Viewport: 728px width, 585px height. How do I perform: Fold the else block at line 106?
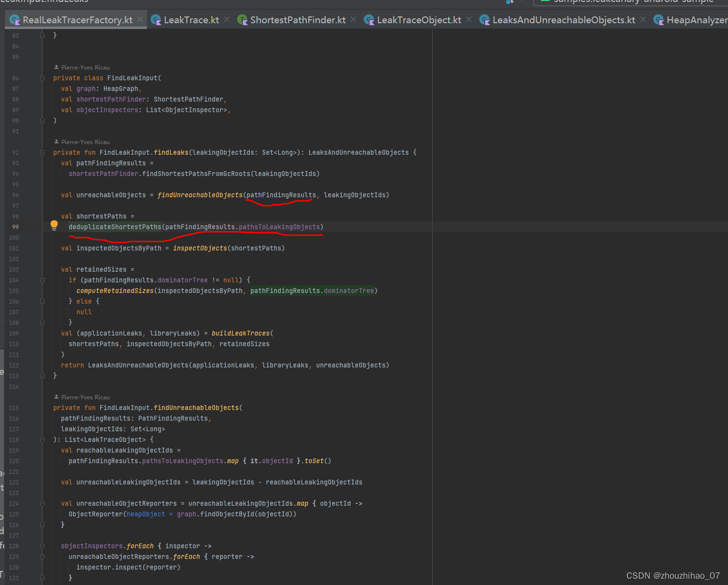coord(42,301)
